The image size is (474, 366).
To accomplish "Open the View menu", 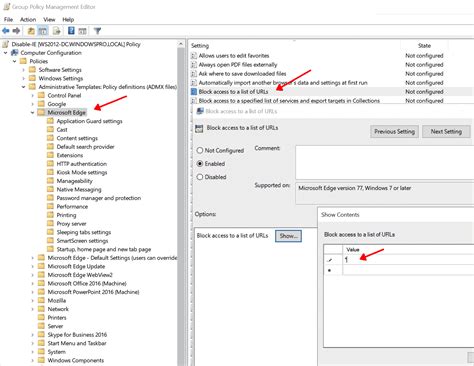I will (x=49, y=19).
